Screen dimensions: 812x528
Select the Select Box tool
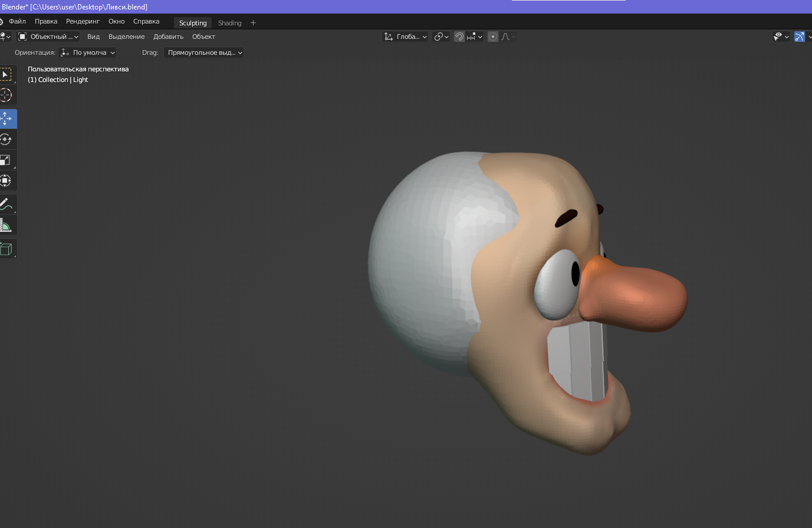click(x=6, y=74)
